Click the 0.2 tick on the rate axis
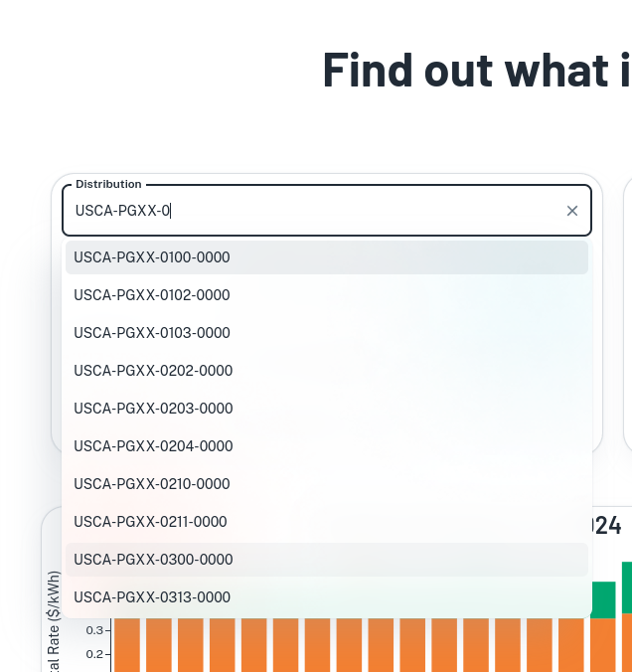This screenshot has width=632, height=672. tap(94, 654)
